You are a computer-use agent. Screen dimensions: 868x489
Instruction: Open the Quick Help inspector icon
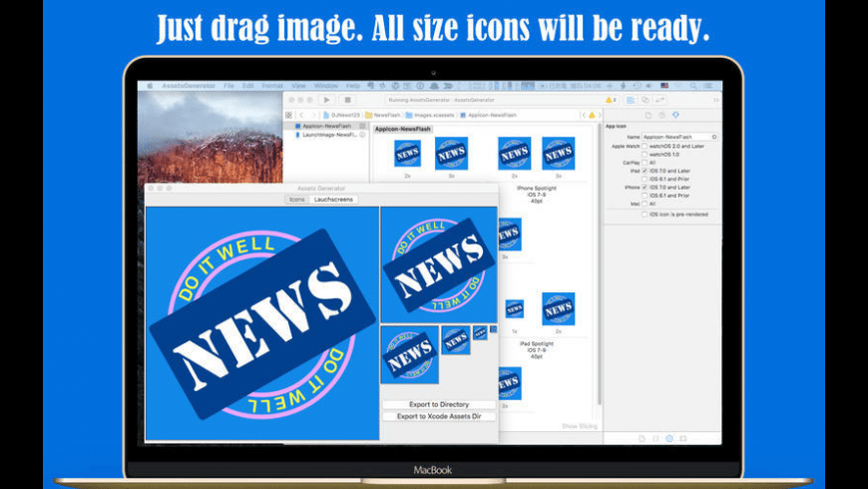click(662, 115)
